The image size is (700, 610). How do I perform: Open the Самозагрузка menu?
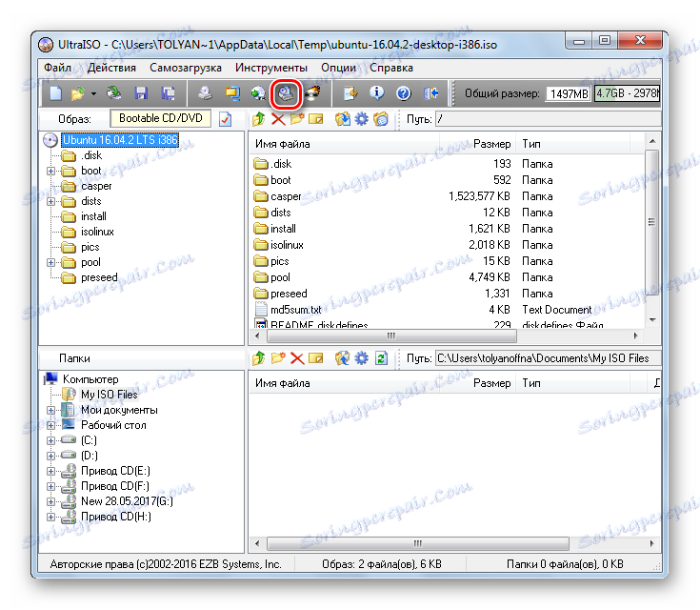tap(186, 68)
